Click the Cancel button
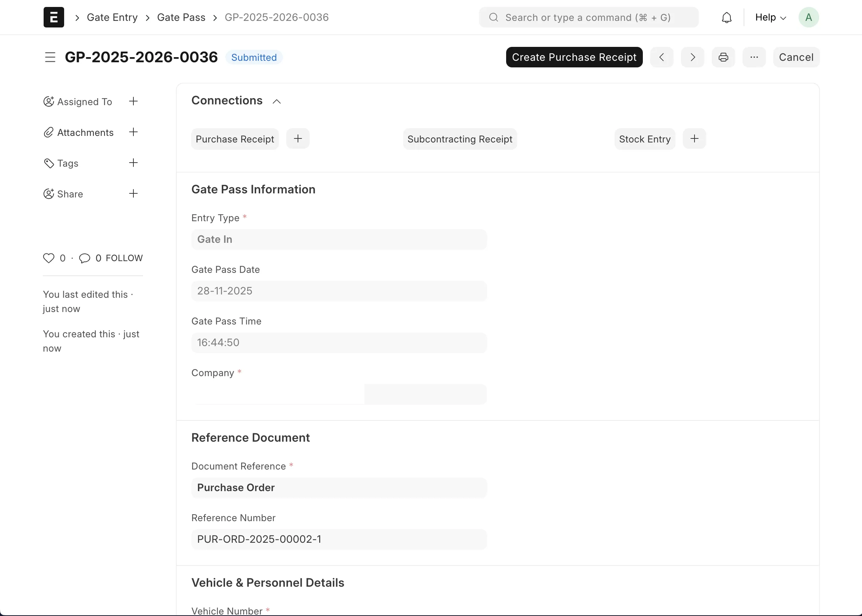This screenshot has width=862, height=616. [796, 57]
